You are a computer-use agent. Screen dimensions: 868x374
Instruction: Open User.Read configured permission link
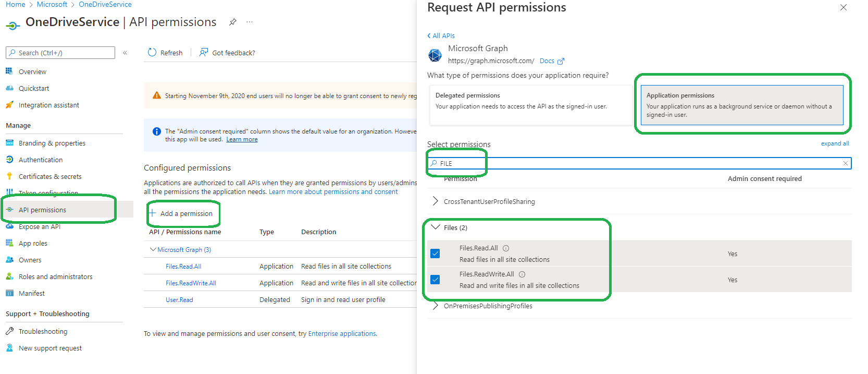[179, 299]
